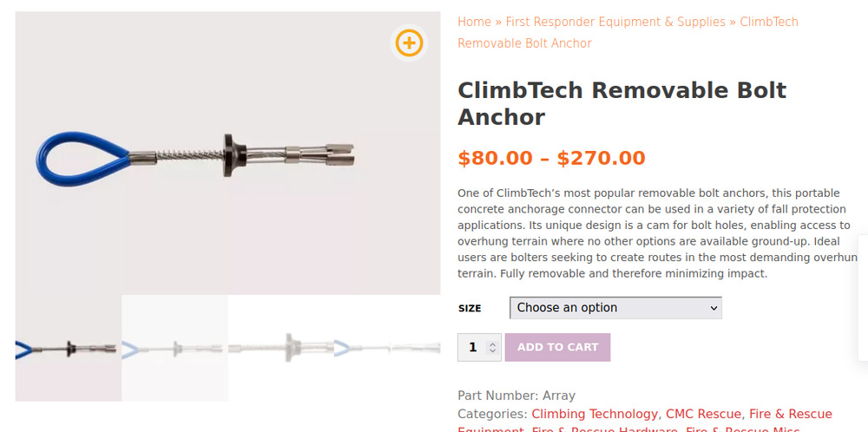Click the quantity input field
This screenshot has width=868, height=432.
(x=472, y=347)
